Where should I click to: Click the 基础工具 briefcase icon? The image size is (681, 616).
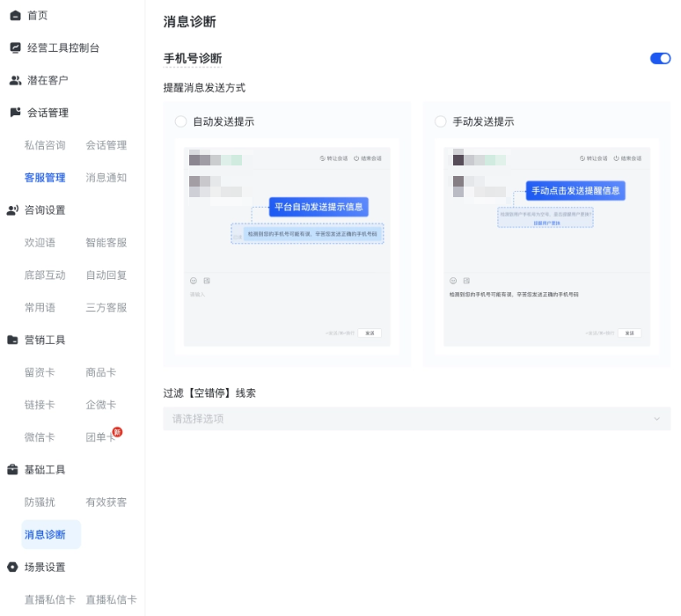tap(13, 470)
